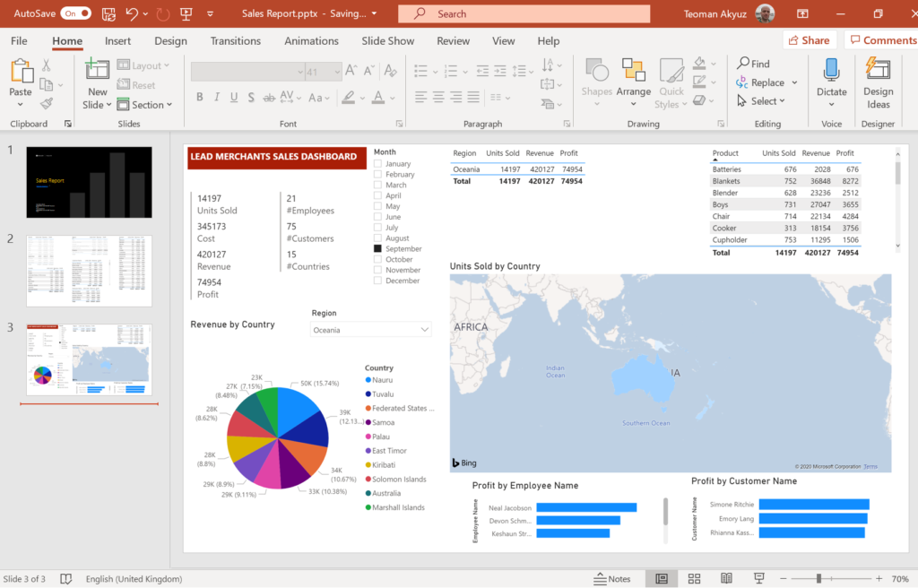918x588 pixels.
Task: Click the Share button
Action: (x=809, y=40)
